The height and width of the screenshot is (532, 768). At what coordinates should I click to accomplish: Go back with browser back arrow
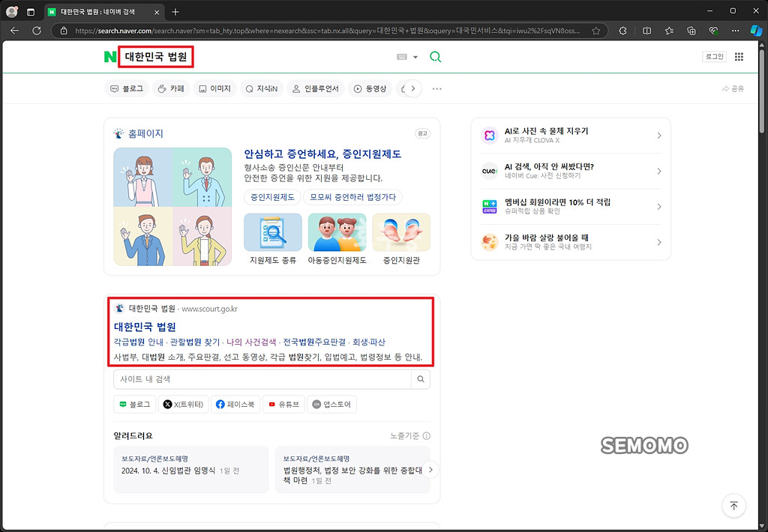tap(15, 30)
